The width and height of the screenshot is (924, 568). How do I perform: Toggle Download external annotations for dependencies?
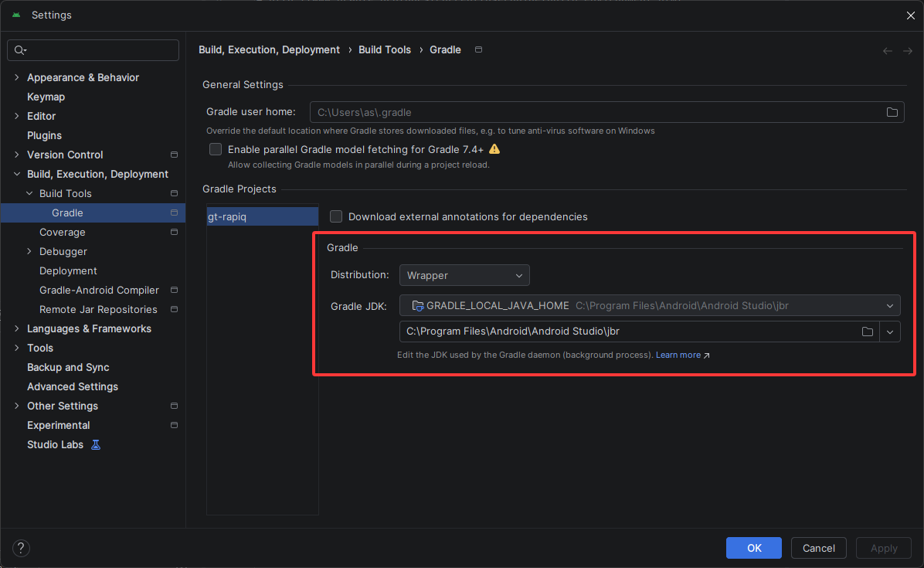point(336,216)
